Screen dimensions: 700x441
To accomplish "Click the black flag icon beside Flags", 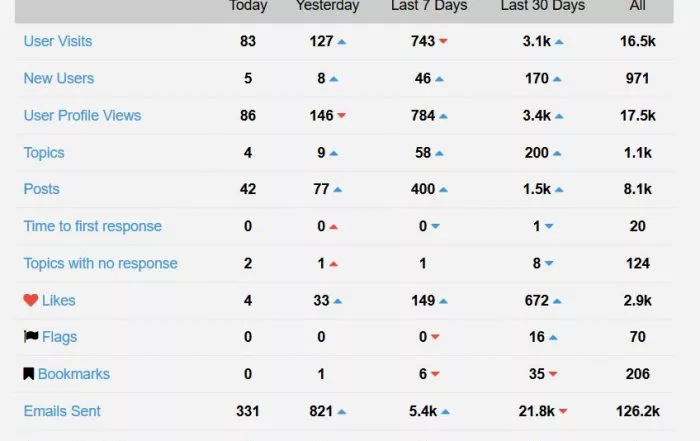I will pos(31,336).
